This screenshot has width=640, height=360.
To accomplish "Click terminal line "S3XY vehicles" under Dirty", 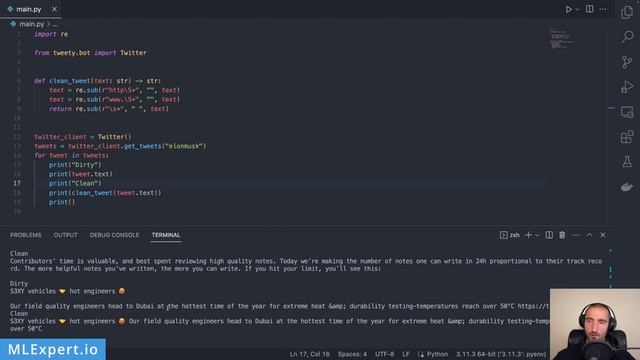I will click(x=68, y=291).
